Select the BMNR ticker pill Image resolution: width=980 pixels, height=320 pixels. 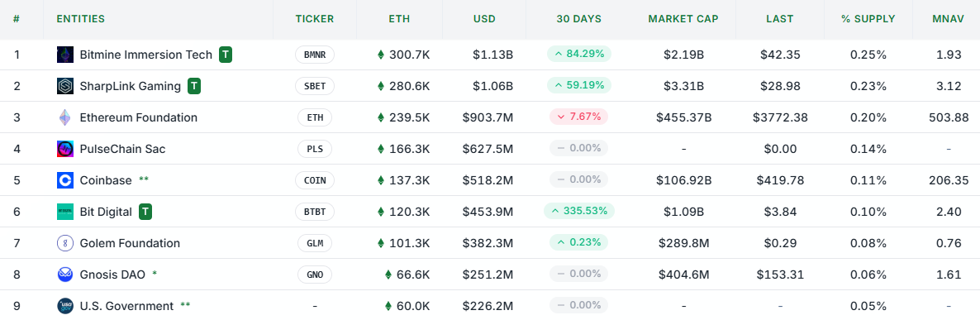tap(315, 55)
